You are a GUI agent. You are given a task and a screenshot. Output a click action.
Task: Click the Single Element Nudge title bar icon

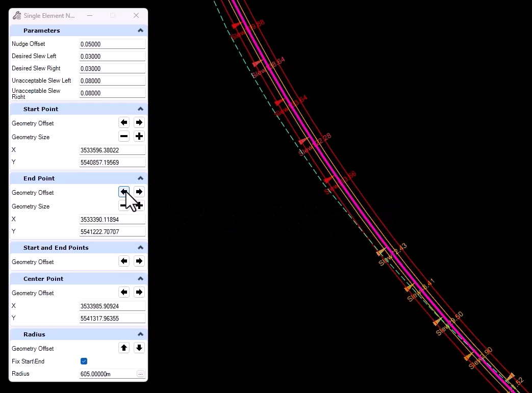(16, 15)
